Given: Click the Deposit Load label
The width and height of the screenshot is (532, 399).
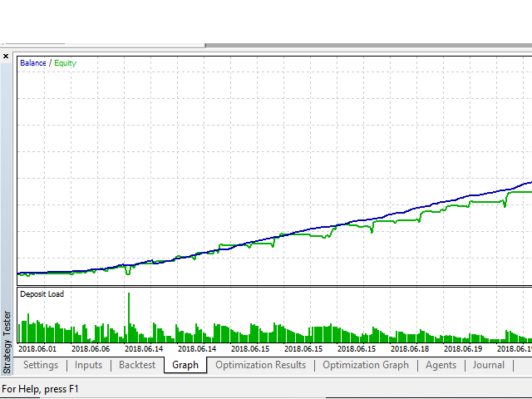Looking at the screenshot, I should click(42, 294).
